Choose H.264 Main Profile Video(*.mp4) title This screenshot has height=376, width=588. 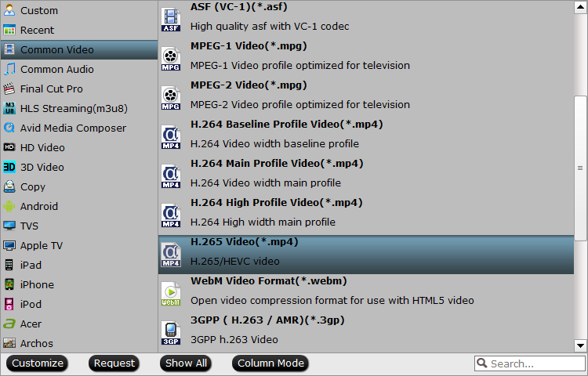coord(277,164)
